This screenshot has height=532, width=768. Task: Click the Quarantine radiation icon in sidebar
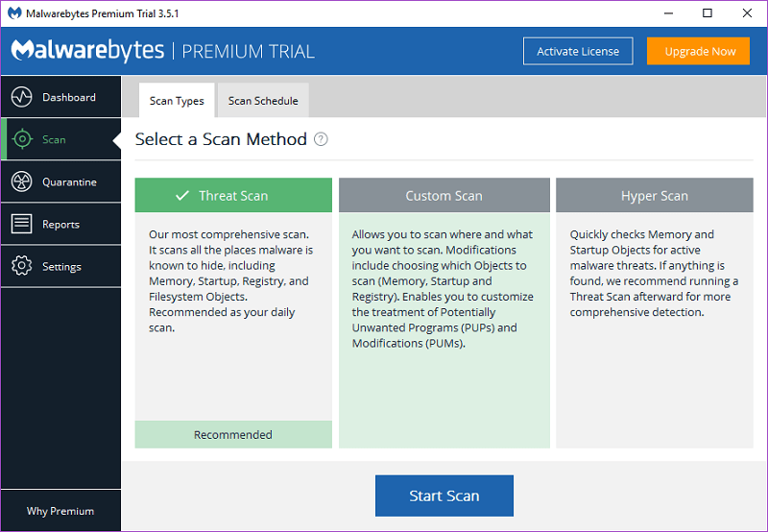[x=21, y=181]
